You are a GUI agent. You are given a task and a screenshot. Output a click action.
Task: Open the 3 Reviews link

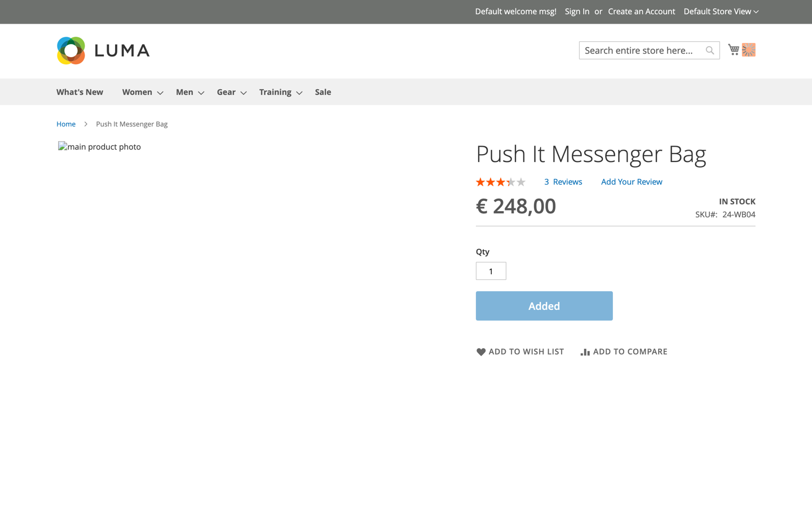[563, 182]
